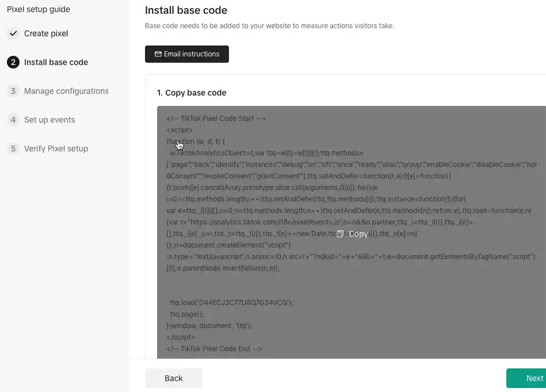Click the envelope icon in Email instructions

[x=158, y=54]
